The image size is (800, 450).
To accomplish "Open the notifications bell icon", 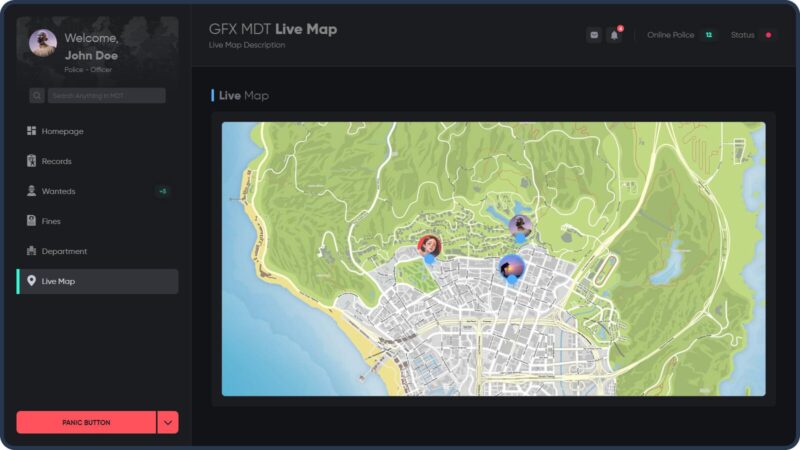I will [614, 35].
